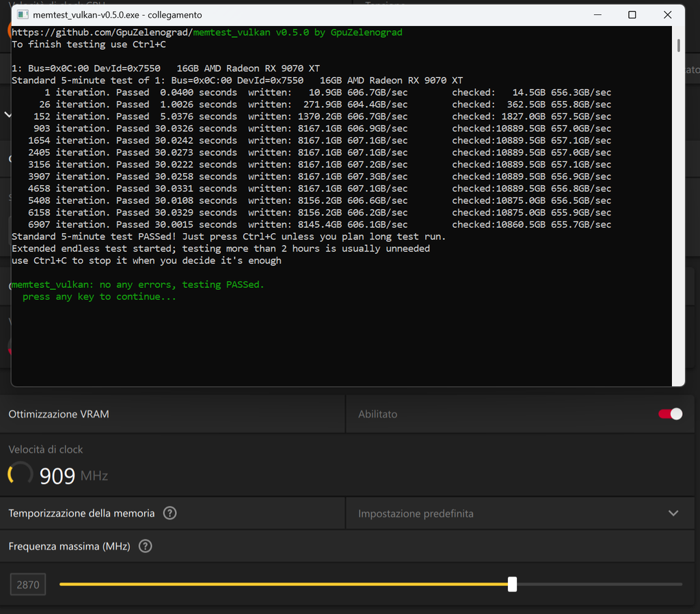The width and height of the screenshot is (700, 614).
Task: Click the 'Standard 5-minute test PASSed' line
Action: (x=228, y=236)
